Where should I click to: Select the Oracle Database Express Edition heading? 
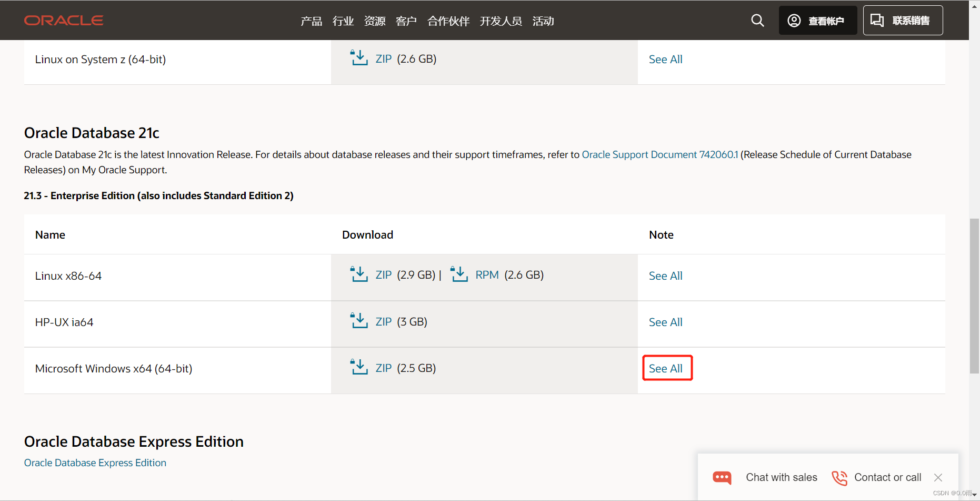(x=134, y=441)
